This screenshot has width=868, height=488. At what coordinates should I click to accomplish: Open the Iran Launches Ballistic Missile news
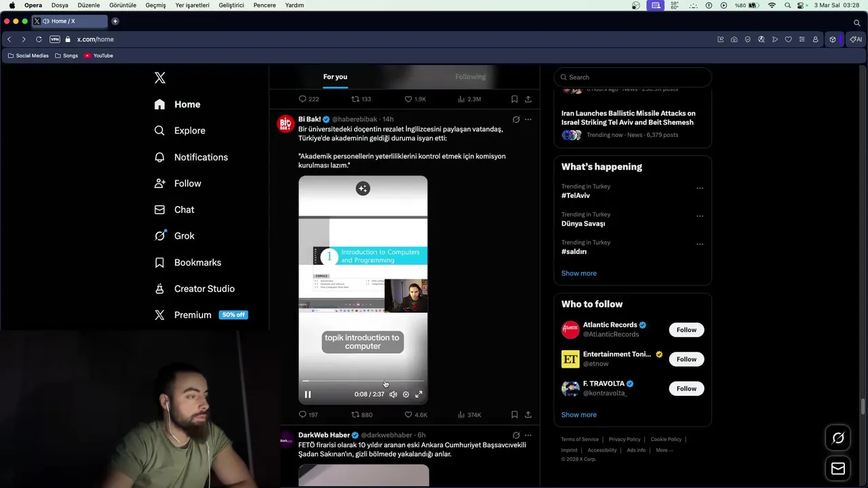pos(629,118)
